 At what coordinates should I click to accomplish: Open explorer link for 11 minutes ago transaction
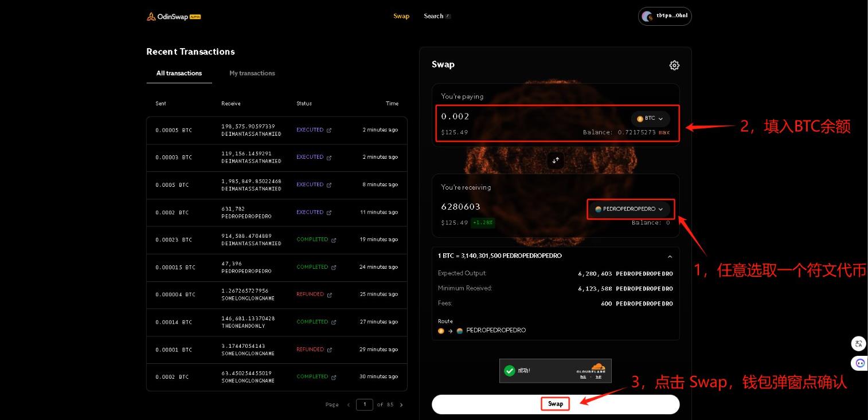click(329, 212)
